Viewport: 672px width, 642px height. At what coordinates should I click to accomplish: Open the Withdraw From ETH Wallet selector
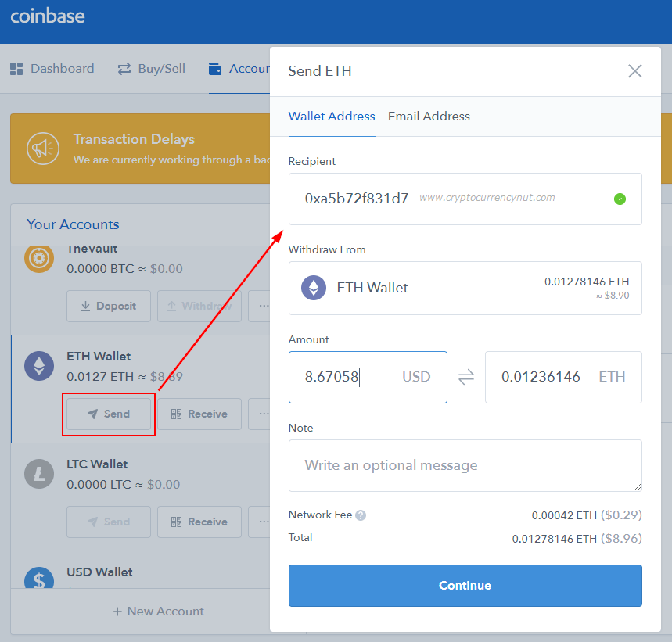(465, 288)
